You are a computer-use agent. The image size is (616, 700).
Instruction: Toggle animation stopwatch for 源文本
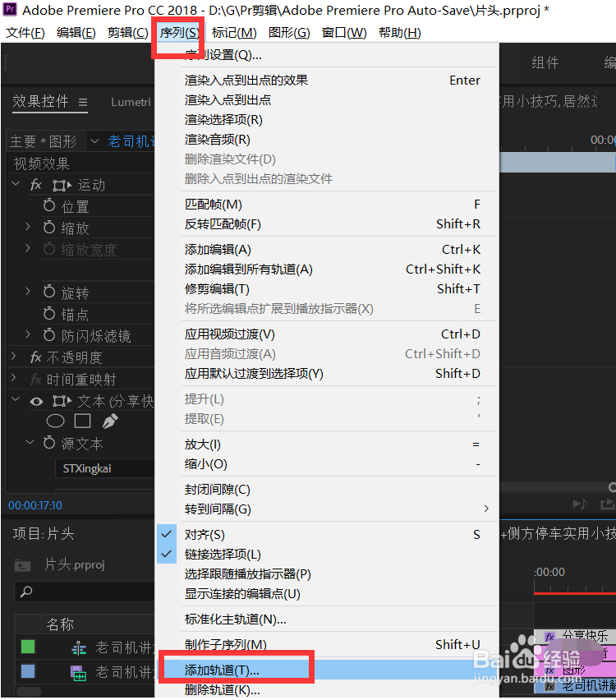pos(49,442)
